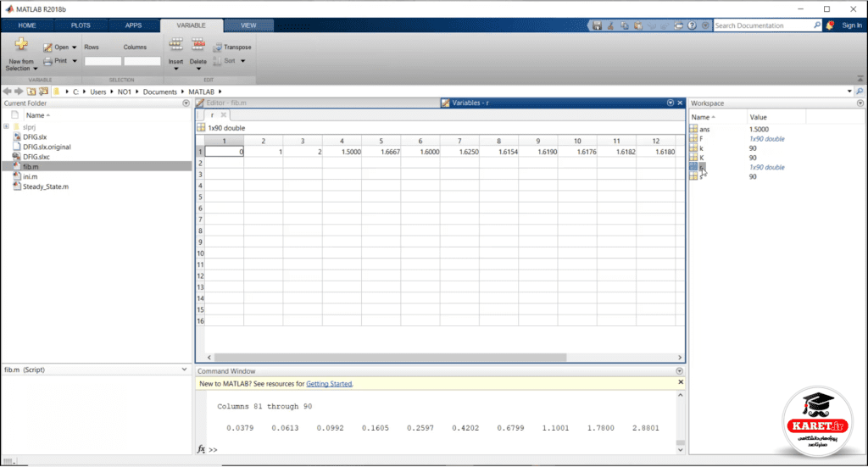Expand the slprj folder tree node
Image resolution: width=868 pixels, height=467 pixels.
tap(6, 127)
